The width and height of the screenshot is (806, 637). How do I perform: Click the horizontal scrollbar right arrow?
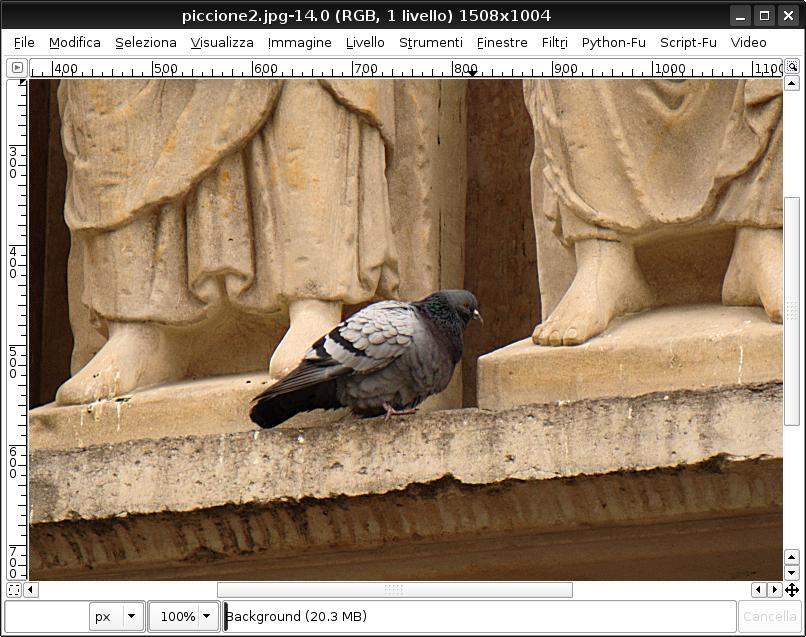click(x=774, y=590)
